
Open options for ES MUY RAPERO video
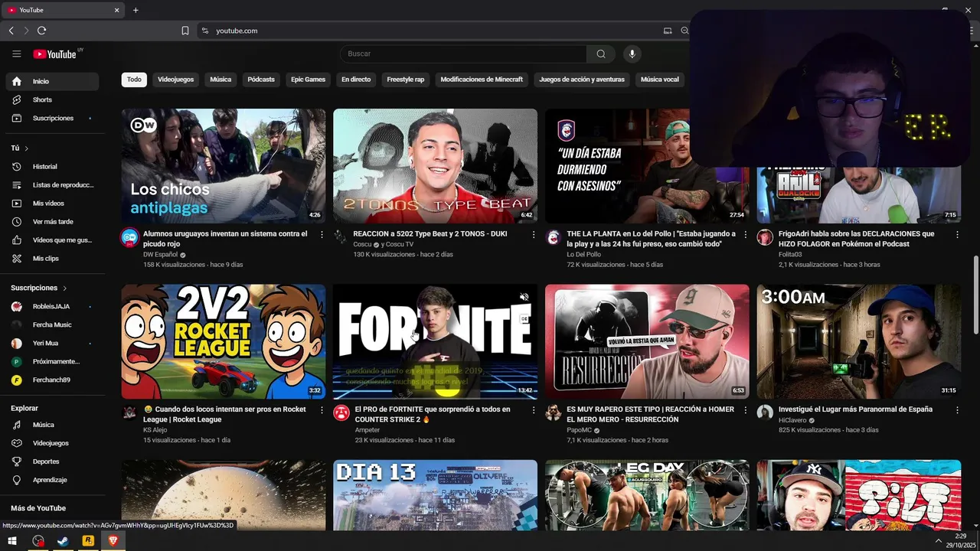(x=746, y=409)
